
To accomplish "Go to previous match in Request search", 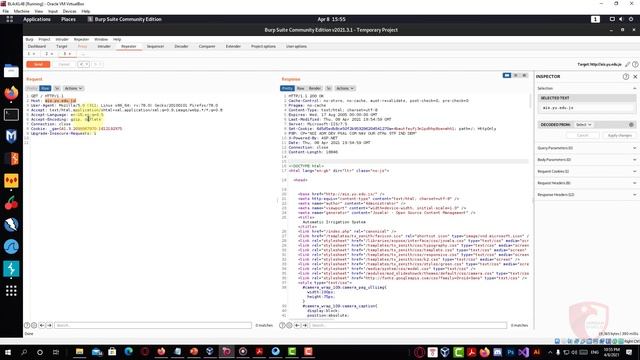I will 42,325.
